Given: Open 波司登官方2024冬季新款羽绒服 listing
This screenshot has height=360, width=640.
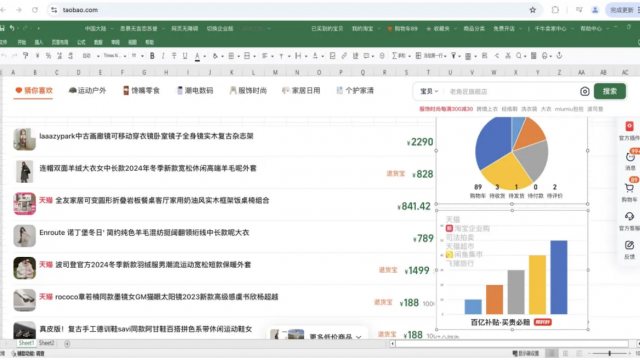Looking at the screenshot, I should (153, 264).
